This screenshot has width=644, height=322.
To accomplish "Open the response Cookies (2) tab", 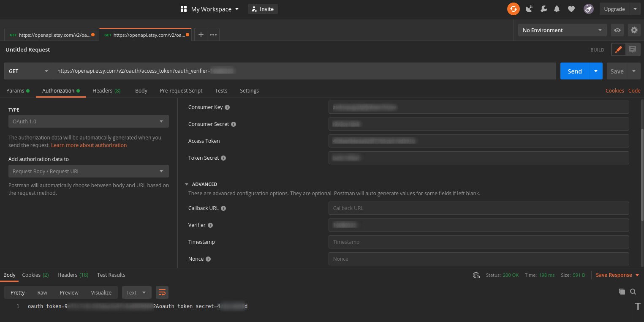I will tap(35, 275).
